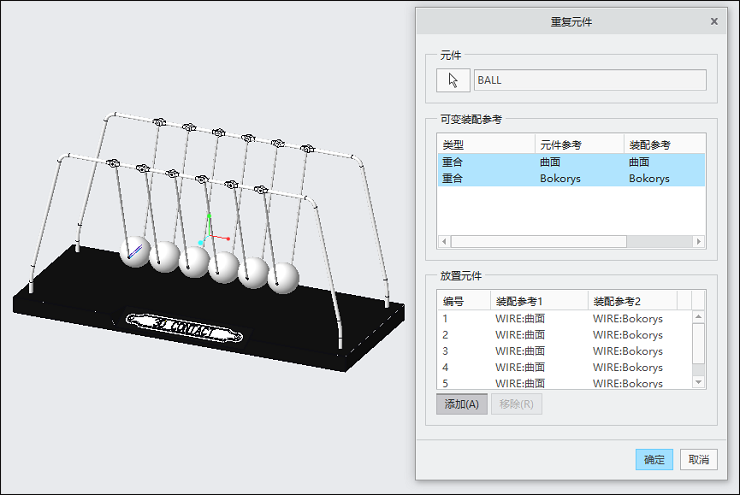
Task: Close the 重复元件 dialog
Action: click(x=714, y=22)
